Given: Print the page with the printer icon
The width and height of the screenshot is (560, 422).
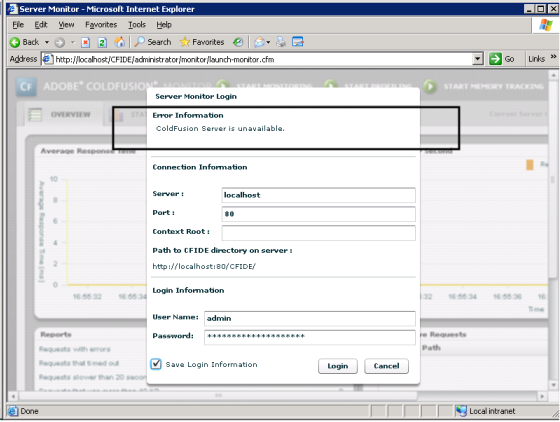Looking at the screenshot, I should pos(281,42).
